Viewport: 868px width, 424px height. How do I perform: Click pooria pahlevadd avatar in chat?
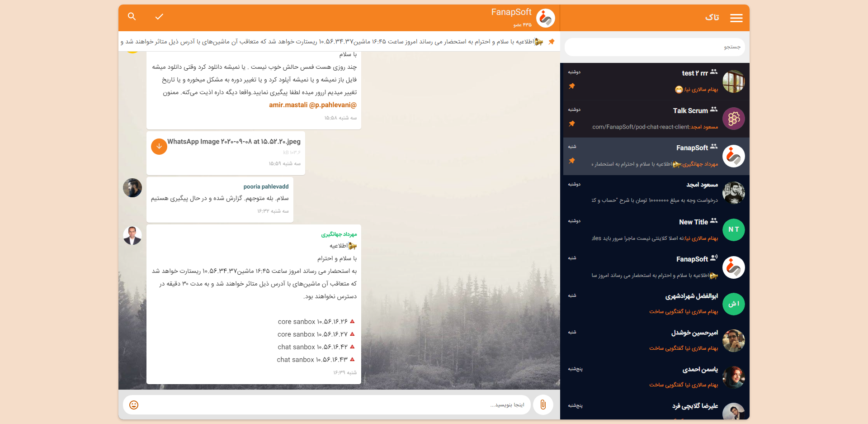[x=132, y=188]
